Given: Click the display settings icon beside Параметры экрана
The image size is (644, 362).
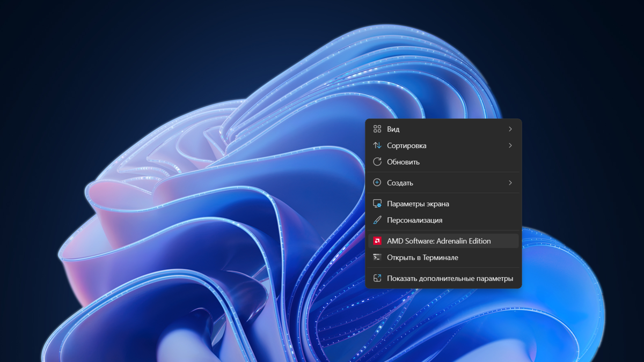Looking at the screenshot, I should coord(377,204).
